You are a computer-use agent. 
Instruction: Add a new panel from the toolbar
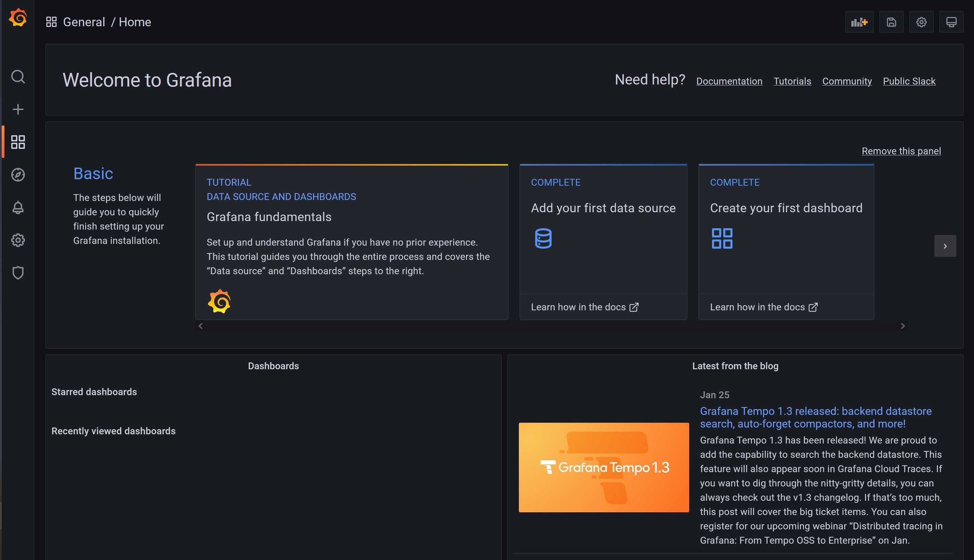pyautogui.click(x=859, y=22)
